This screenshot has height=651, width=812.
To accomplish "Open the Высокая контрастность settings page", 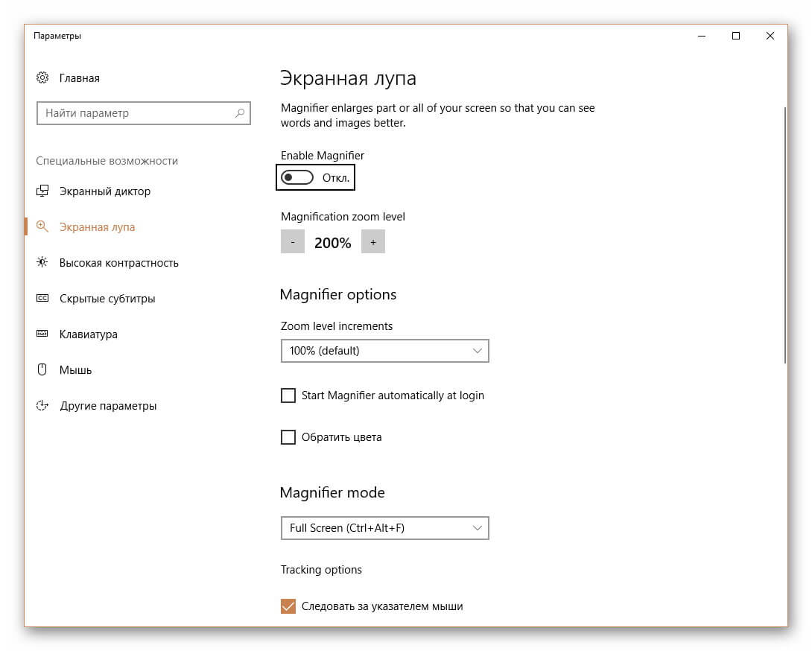I will [119, 263].
